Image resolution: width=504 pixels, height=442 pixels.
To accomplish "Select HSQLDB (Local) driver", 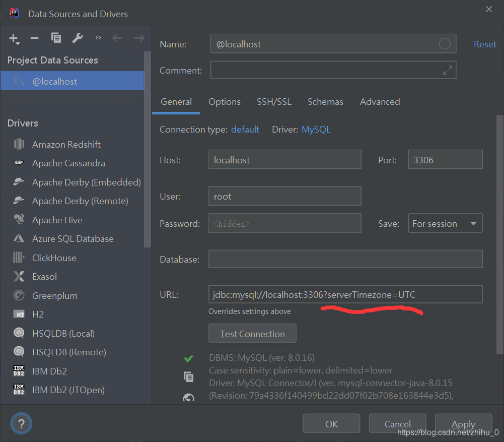I will tap(63, 333).
